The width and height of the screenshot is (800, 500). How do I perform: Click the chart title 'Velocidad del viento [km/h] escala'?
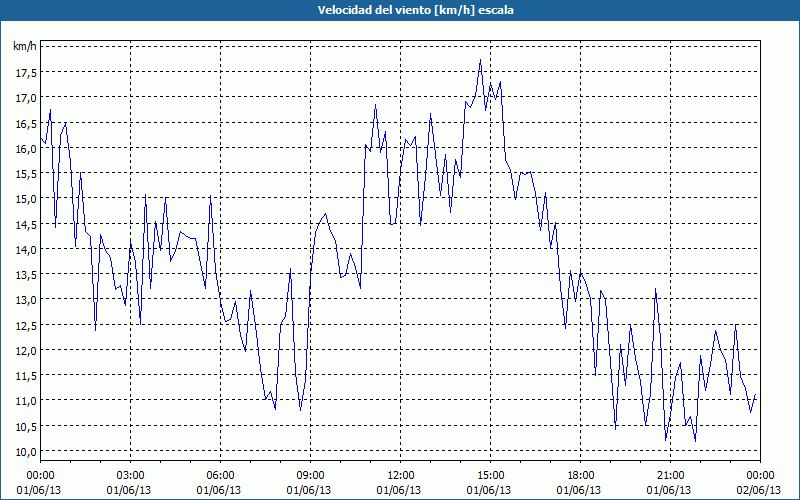tap(415, 10)
